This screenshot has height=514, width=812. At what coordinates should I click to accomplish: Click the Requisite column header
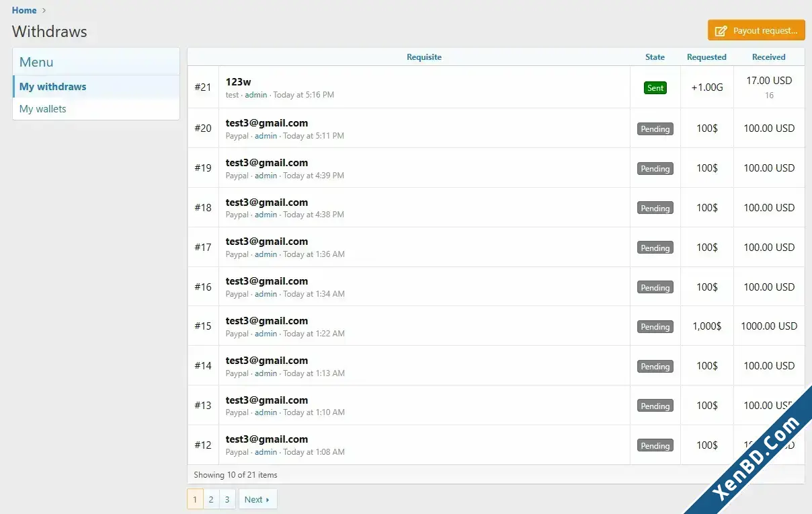pos(424,57)
